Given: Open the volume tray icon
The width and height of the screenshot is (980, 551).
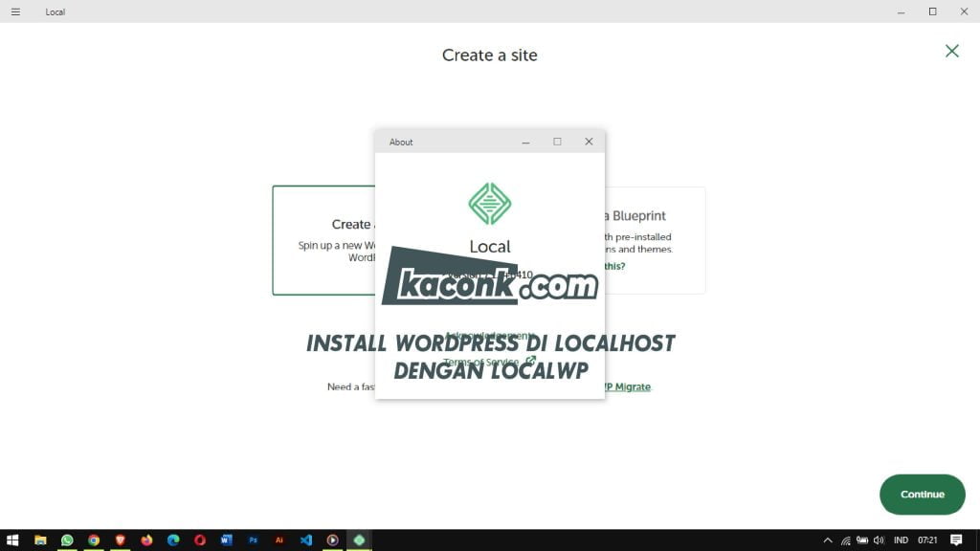Looking at the screenshot, I should click(x=879, y=540).
